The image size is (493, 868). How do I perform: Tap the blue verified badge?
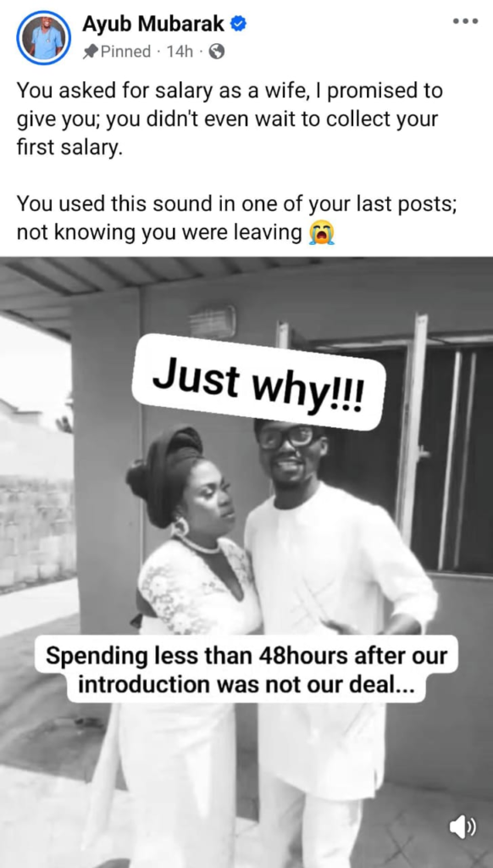pyautogui.click(x=238, y=24)
